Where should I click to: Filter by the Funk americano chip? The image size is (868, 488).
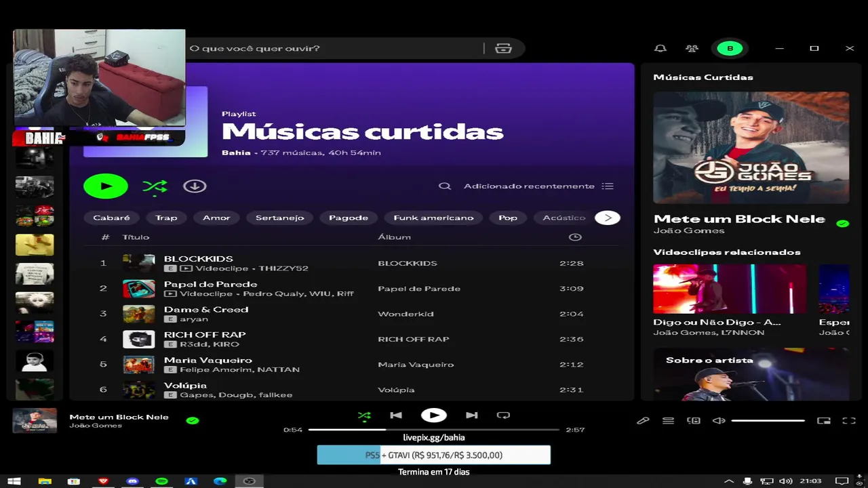433,218
